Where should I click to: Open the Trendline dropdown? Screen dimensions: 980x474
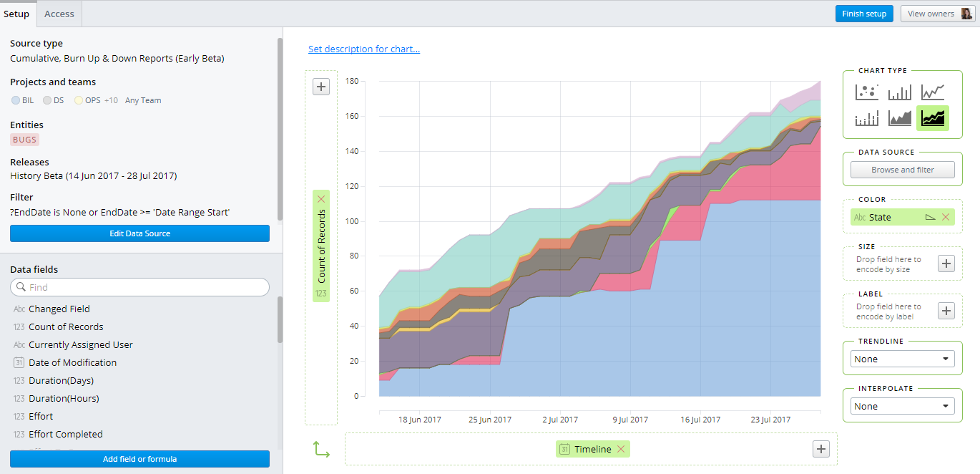[x=902, y=359]
